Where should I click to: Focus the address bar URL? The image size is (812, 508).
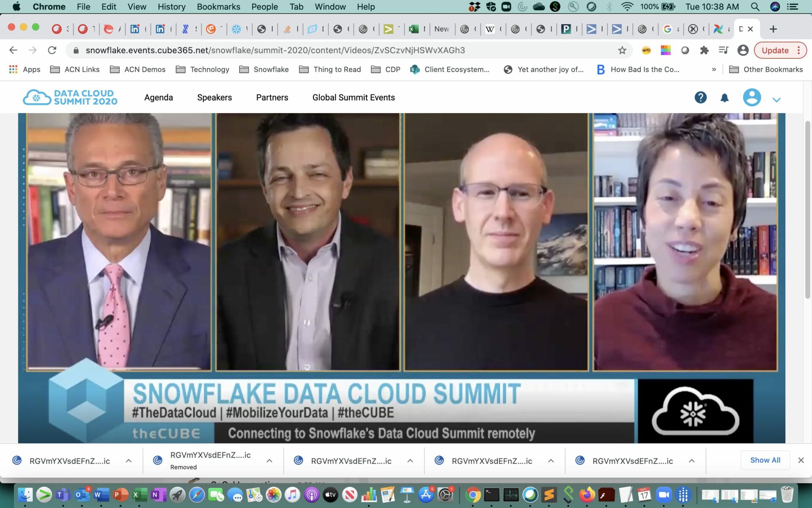tap(275, 50)
